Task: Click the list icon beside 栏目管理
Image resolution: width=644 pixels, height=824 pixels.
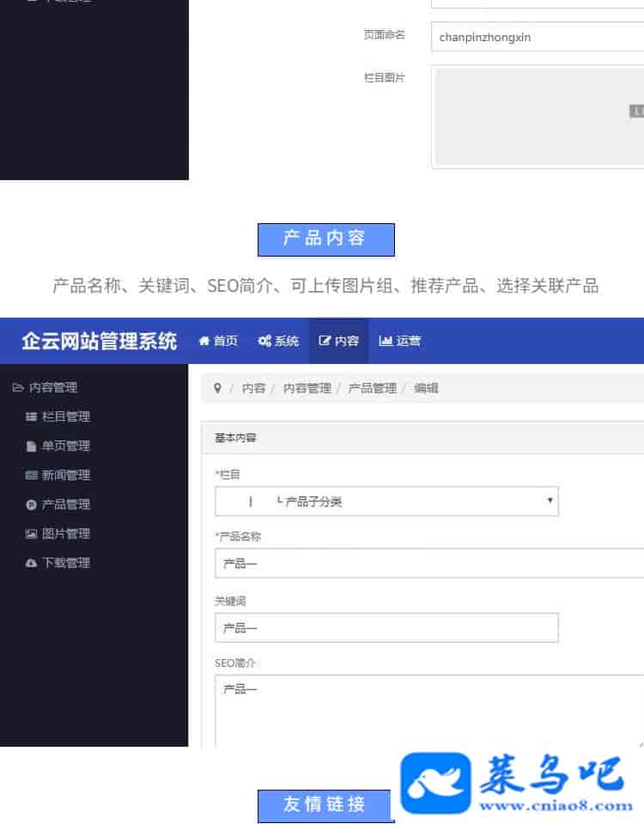Action: click(x=31, y=417)
